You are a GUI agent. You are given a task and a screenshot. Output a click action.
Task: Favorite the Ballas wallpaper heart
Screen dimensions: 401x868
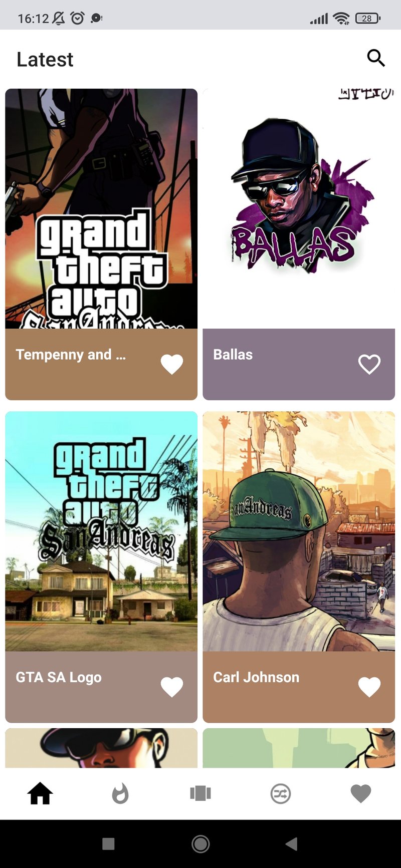click(x=369, y=364)
